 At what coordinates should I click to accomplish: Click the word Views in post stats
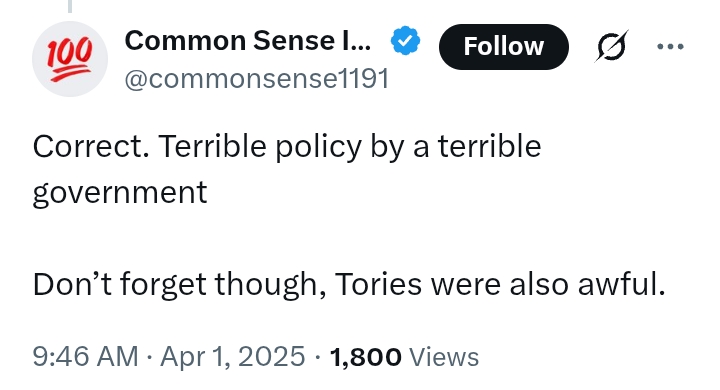(x=444, y=357)
